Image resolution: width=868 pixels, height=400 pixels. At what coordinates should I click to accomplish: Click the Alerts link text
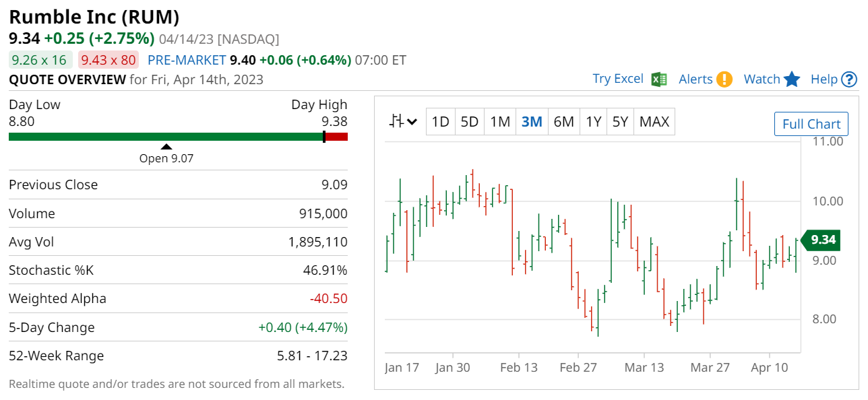click(695, 79)
